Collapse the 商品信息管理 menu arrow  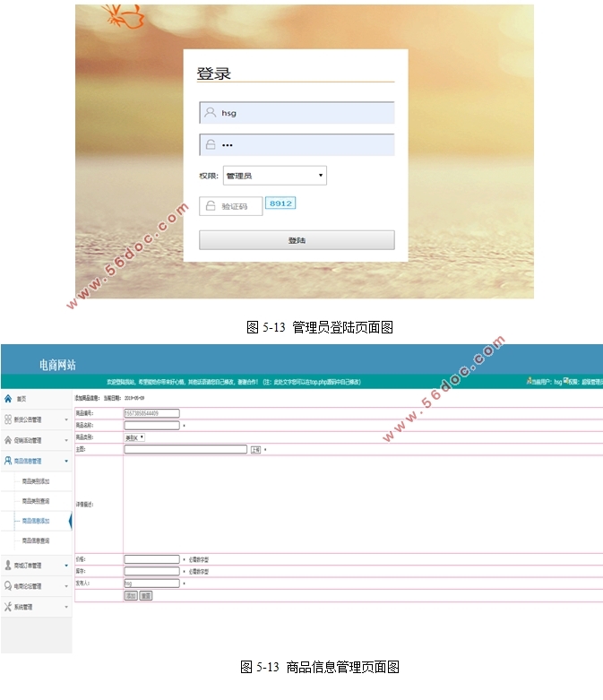tap(65, 462)
